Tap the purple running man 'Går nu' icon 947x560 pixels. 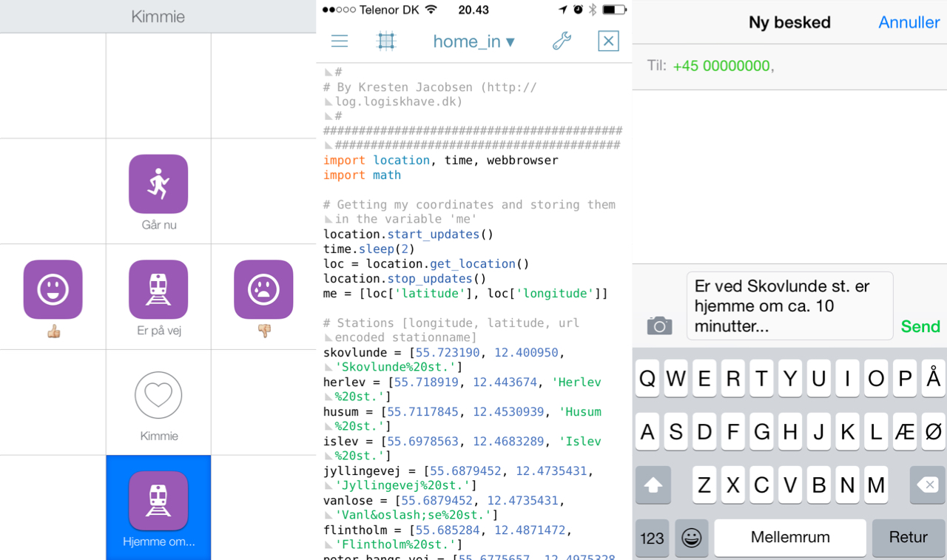click(158, 184)
